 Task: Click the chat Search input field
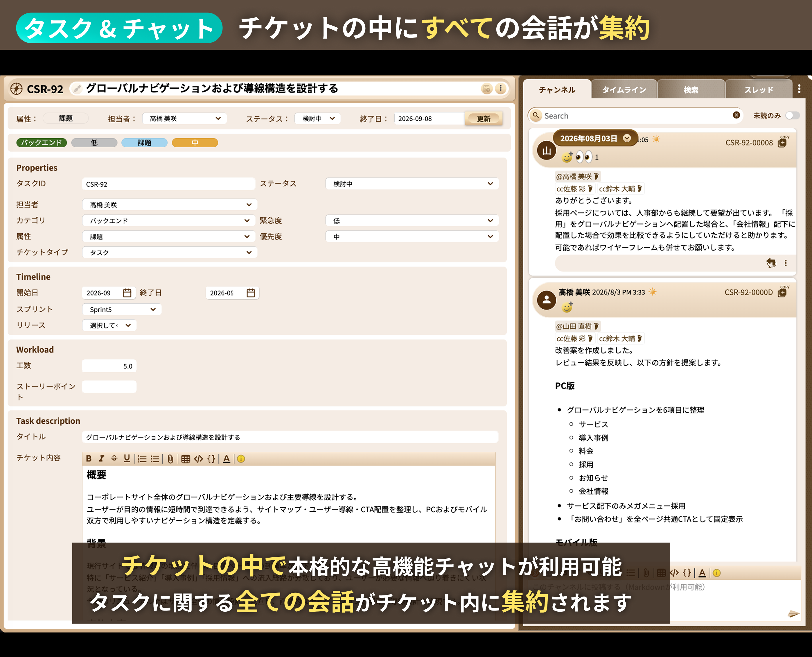click(x=636, y=115)
